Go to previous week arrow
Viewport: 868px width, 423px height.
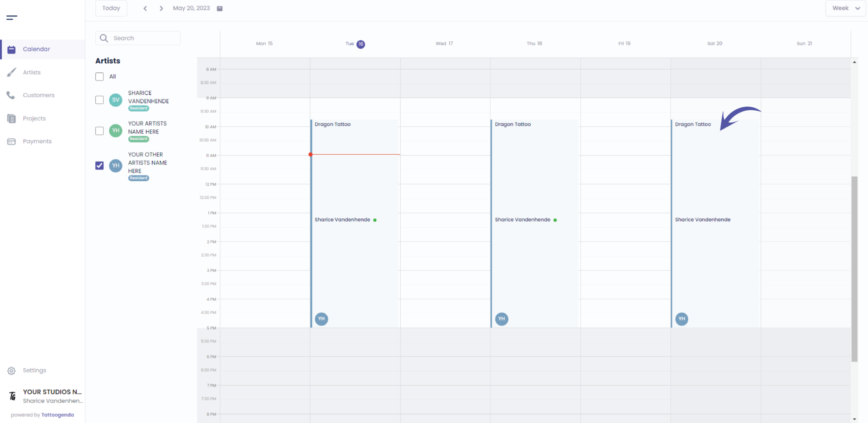point(145,8)
